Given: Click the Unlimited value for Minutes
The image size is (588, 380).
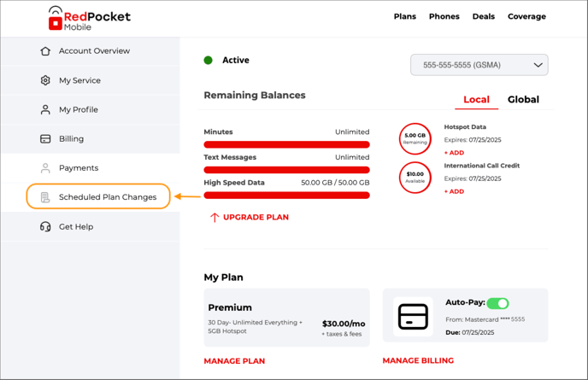Looking at the screenshot, I should (x=352, y=132).
